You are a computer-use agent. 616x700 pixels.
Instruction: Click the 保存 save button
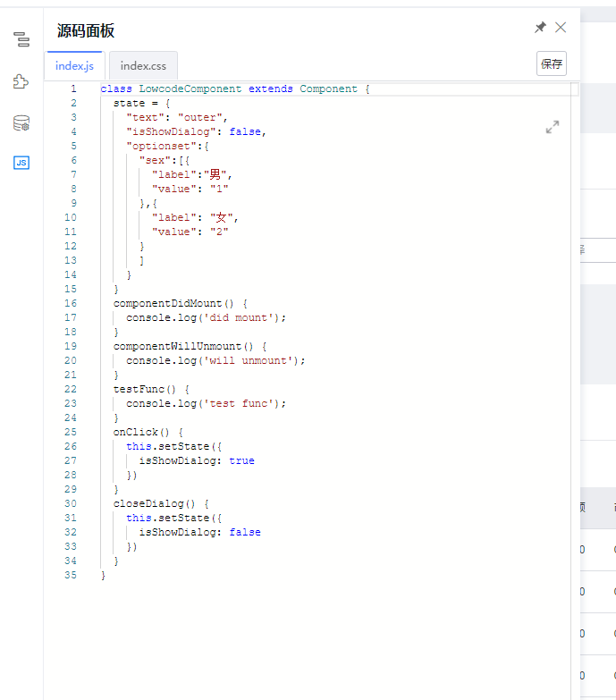(x=552, y=63)
